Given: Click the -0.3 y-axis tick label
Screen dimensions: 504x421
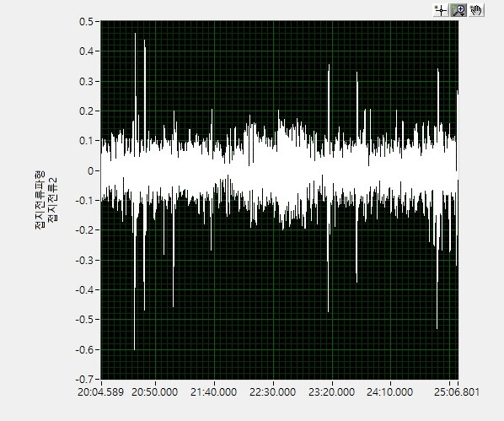Looking at the screenshot, I should pyautogui.click(x=83, y=260).
